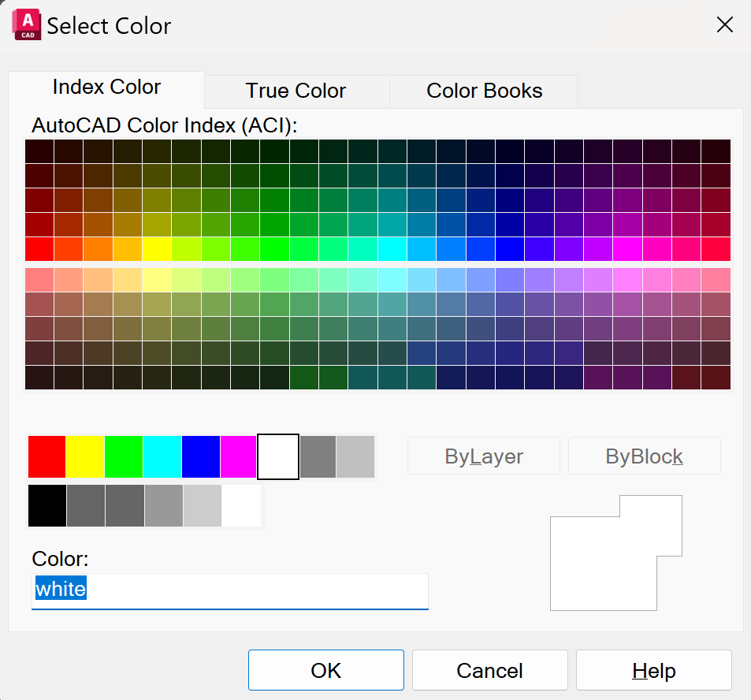Viewport: 751px width, 700px height.
Task: Pick lightest gray swatch beside grayscale white
Action: tap(203, 505)
